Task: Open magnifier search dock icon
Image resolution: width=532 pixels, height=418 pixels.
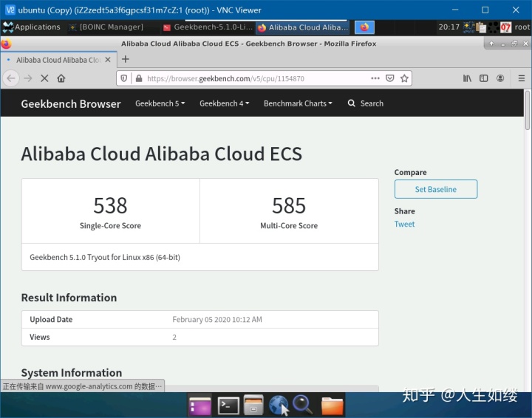Action: click(x=302, y=405)
